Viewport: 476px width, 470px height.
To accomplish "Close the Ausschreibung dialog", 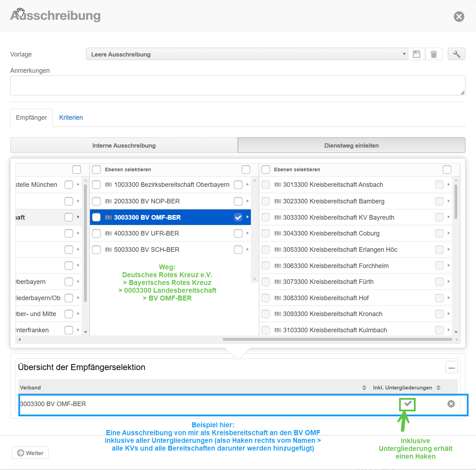I will (x=459, y=17).
